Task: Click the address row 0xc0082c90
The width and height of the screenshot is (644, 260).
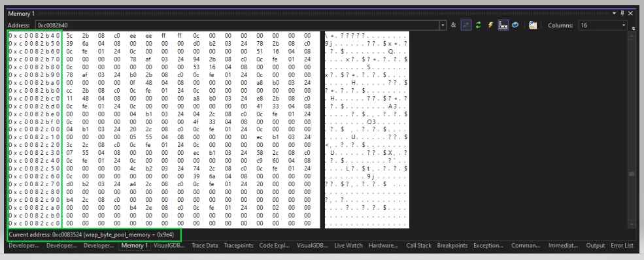Action: click(x=35, y=199)
